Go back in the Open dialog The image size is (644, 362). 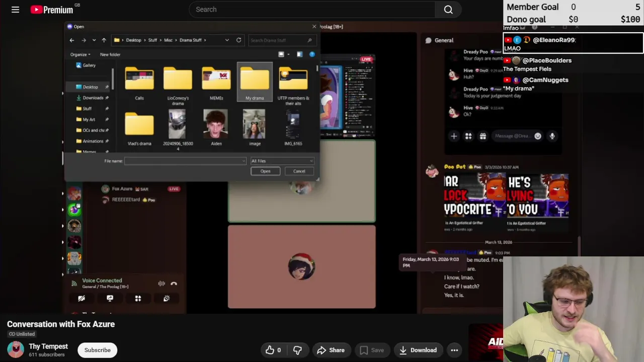tap(72, 40)
